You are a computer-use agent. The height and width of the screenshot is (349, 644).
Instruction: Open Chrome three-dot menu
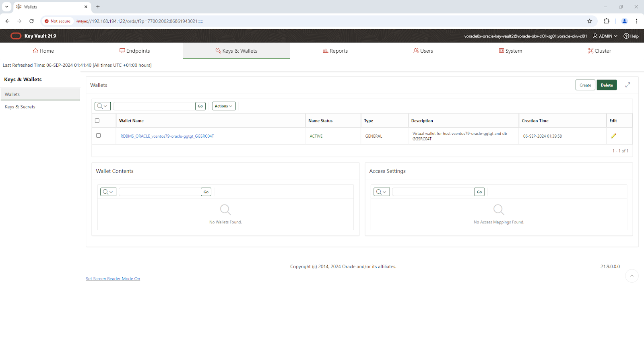636,21
